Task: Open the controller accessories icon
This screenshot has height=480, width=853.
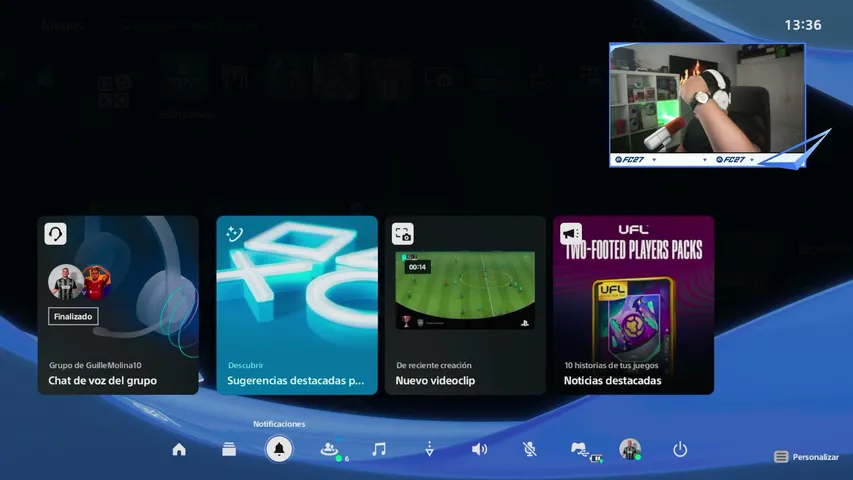Action: point(580,450)
